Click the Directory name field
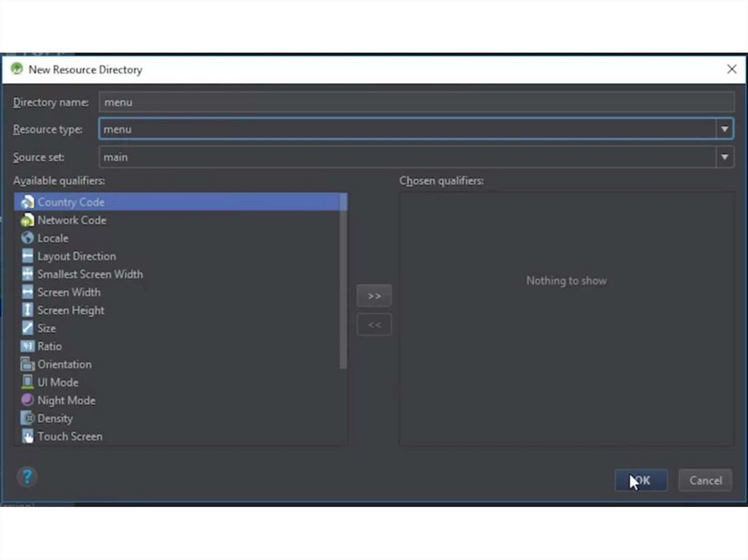Screen dimensions: 748x560 coord(416,102)
